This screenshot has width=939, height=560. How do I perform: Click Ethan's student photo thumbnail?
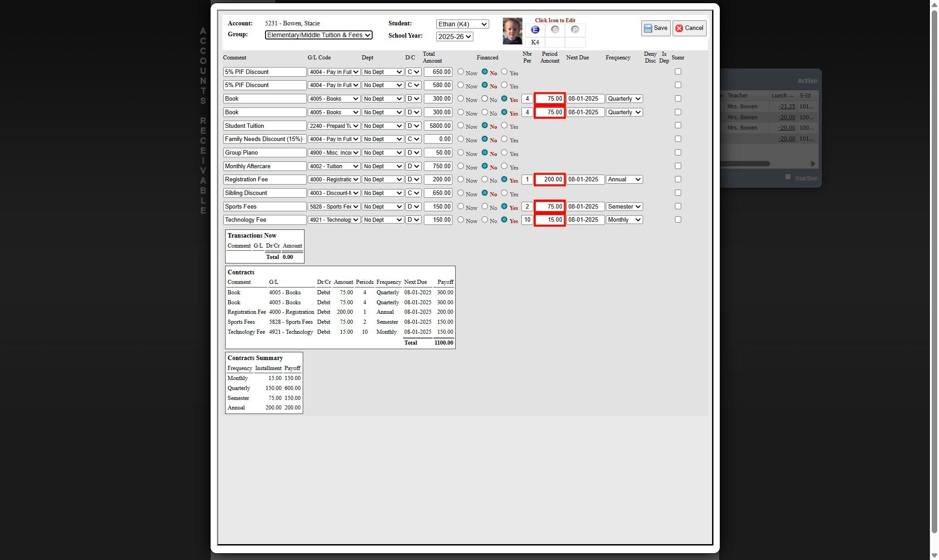[512, 31]
